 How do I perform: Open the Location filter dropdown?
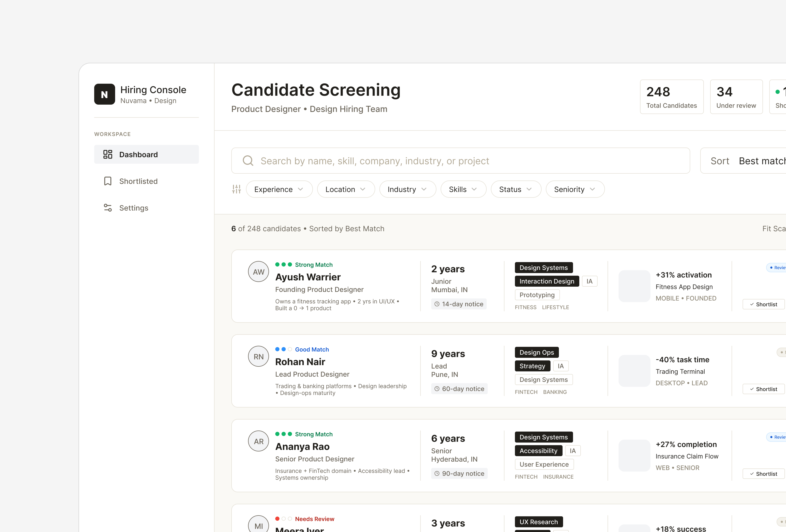click(346, 189)
